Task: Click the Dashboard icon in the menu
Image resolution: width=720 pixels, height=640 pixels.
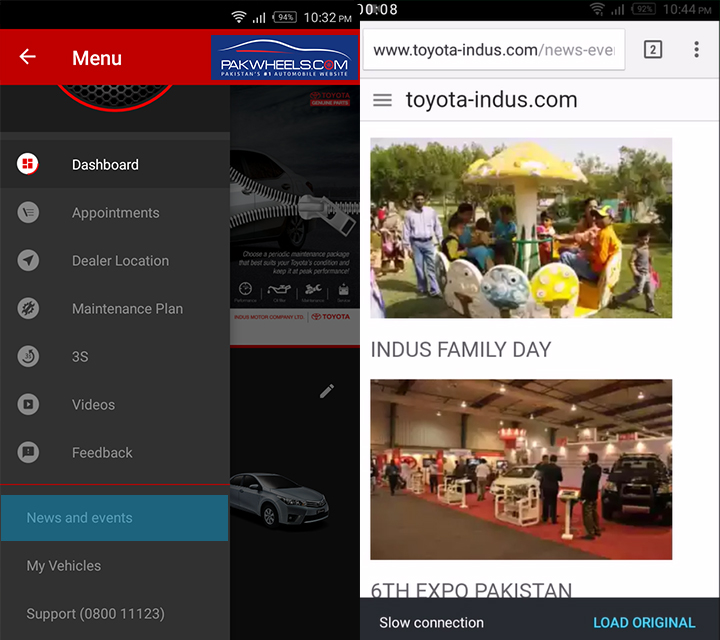Action: [x=28, y=164]
